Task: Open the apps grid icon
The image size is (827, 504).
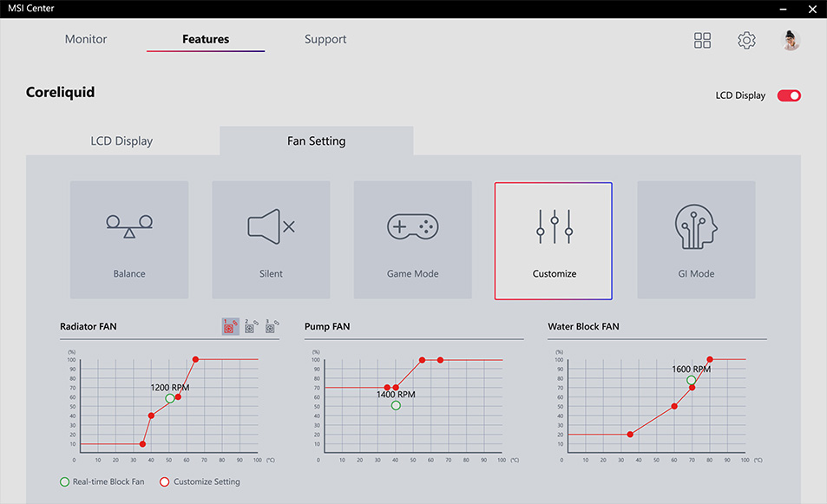Action: pos(702,41)
